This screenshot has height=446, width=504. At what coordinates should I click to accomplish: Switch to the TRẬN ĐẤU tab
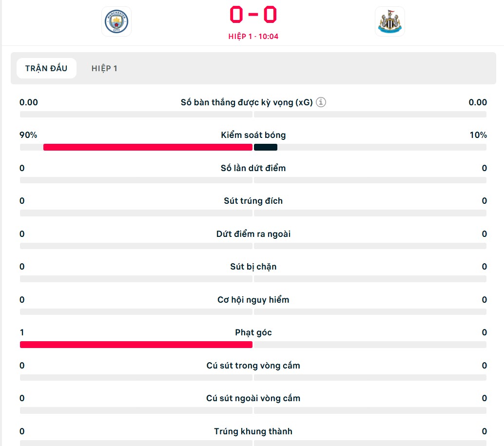click(46, 68)
